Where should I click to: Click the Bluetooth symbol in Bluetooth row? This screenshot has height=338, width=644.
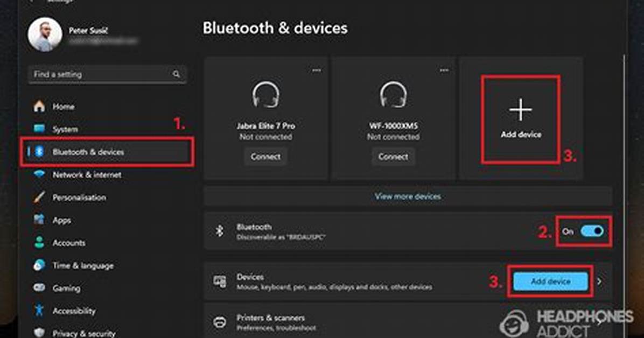coord(220,231)
